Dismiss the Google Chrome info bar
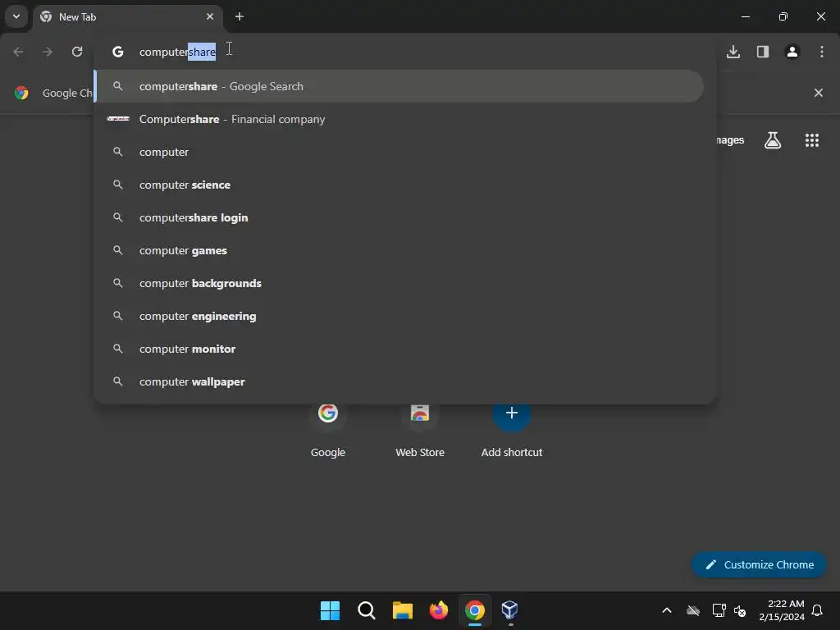 pyautogui.click(x=819, y=93)
